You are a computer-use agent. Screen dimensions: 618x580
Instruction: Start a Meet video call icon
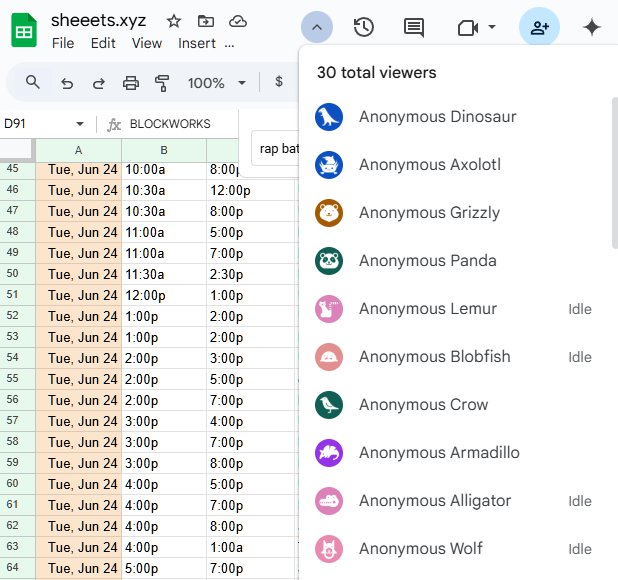[468, 28]
